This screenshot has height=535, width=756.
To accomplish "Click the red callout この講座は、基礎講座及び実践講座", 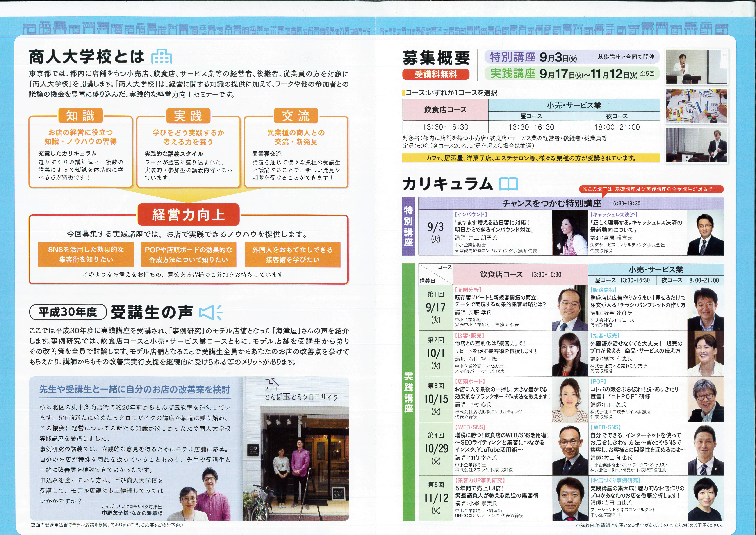I will [x=652, y=189].
